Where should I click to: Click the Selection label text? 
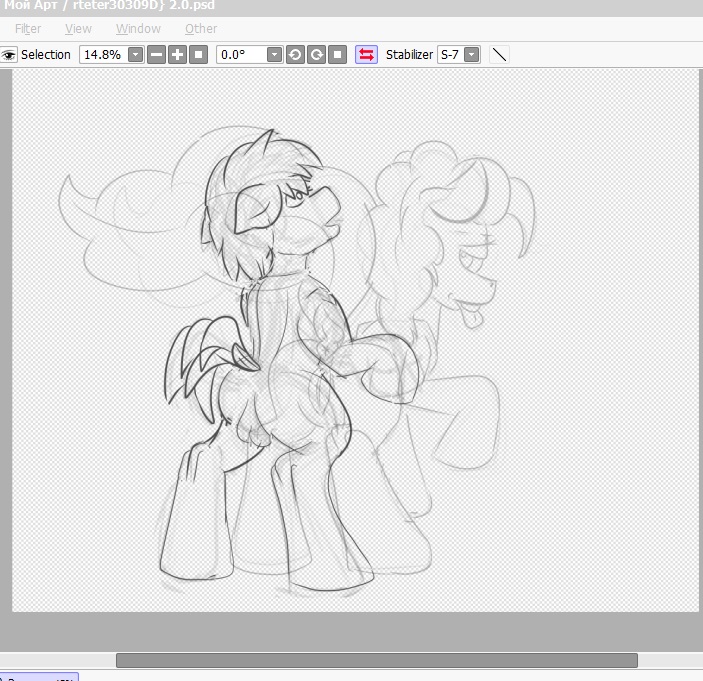pyautogui.click(x=46, y=55)
